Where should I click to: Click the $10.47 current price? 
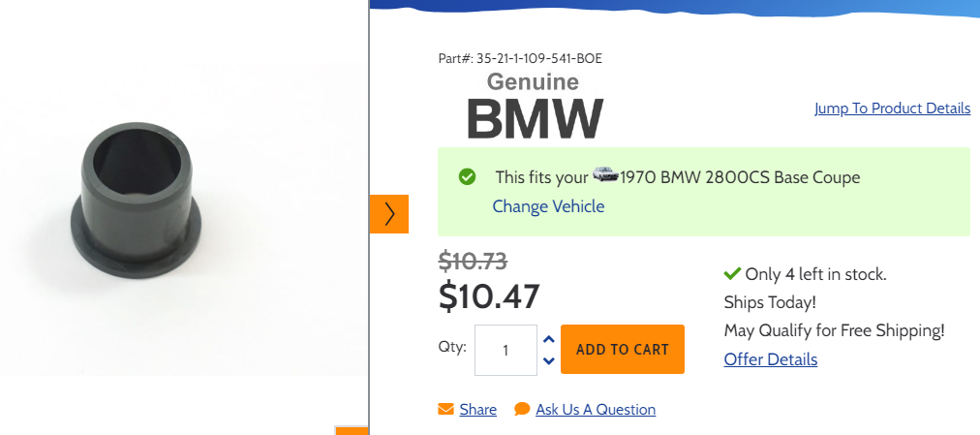(489, 296)
